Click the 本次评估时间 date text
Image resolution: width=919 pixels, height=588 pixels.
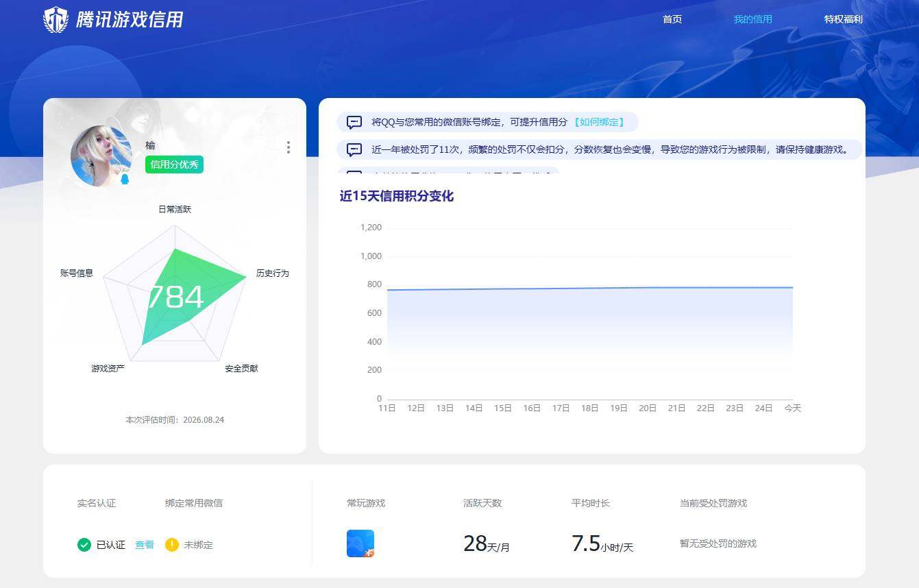pyautogui.click(x=175, y=419)
